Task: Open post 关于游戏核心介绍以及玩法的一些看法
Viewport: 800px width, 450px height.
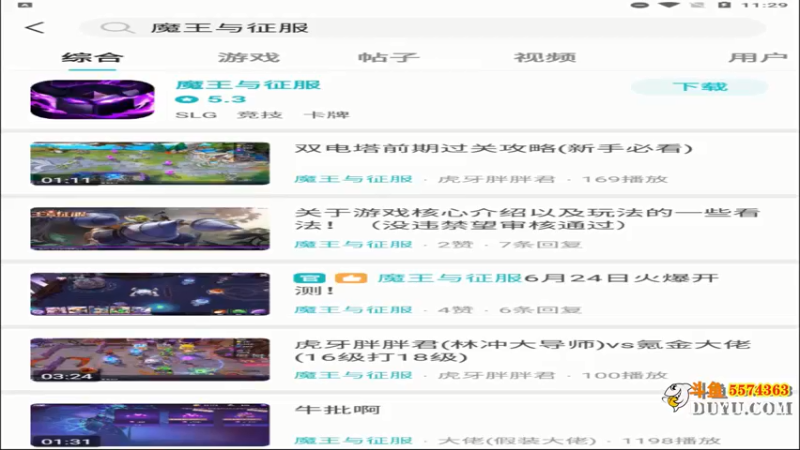Action: pyautogui.click(x=528, y=218)
